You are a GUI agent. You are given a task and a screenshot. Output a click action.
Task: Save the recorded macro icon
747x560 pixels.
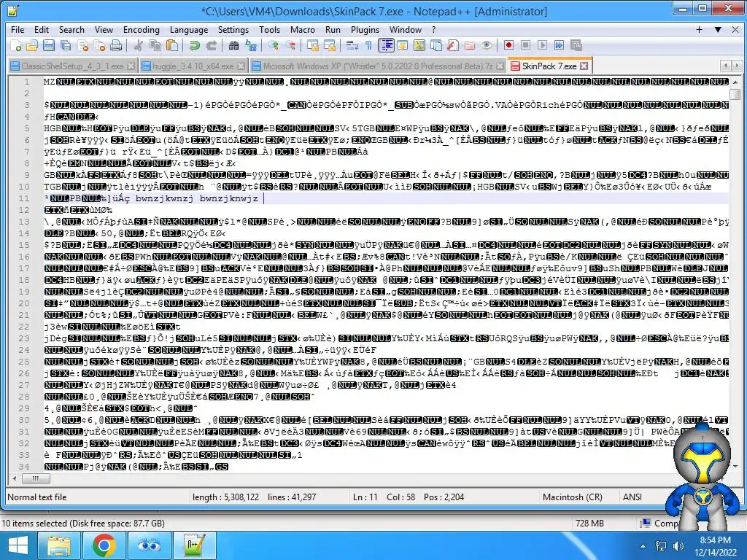coord(576,45)
